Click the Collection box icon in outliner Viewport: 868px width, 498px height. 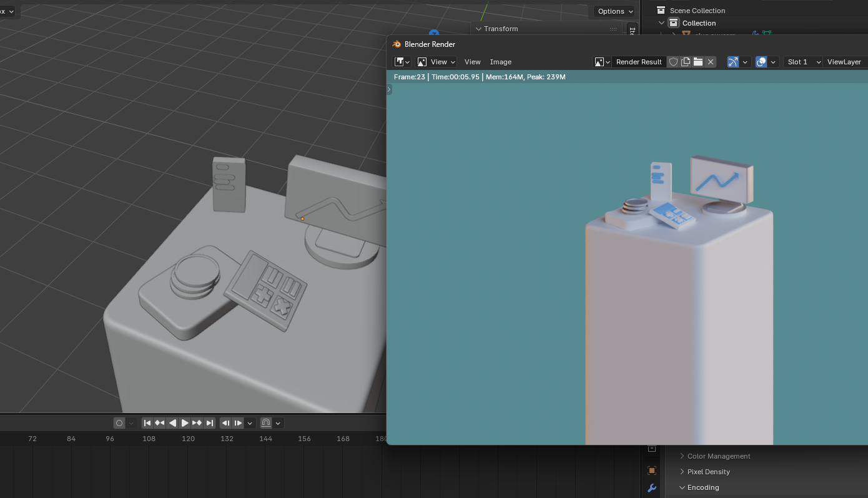673,23
